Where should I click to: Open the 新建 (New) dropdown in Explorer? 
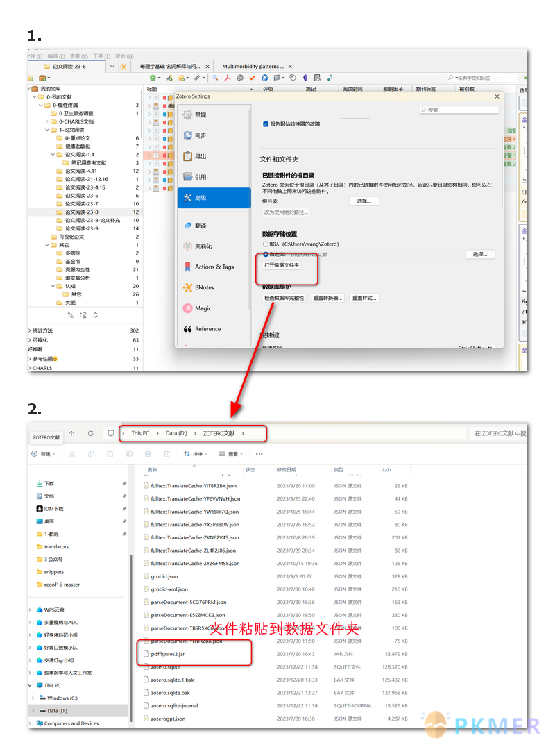pos(44,454)
